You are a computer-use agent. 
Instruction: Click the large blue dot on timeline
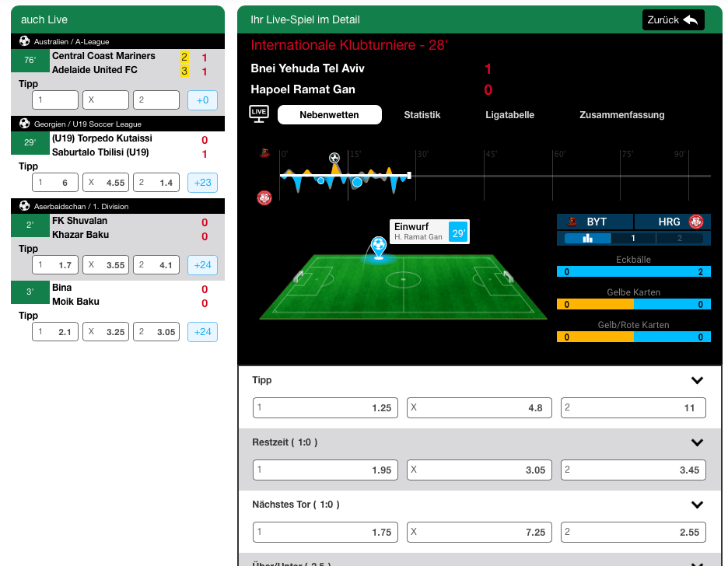point(357,183)
